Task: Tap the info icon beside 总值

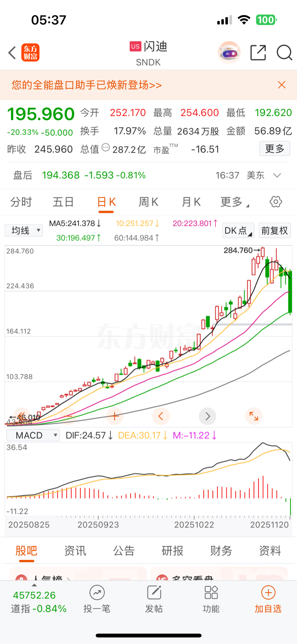Action: (106, 148)
